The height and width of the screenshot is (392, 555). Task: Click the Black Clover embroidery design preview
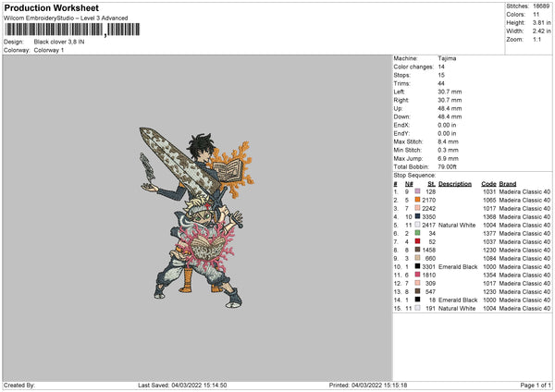click(196, 217)
